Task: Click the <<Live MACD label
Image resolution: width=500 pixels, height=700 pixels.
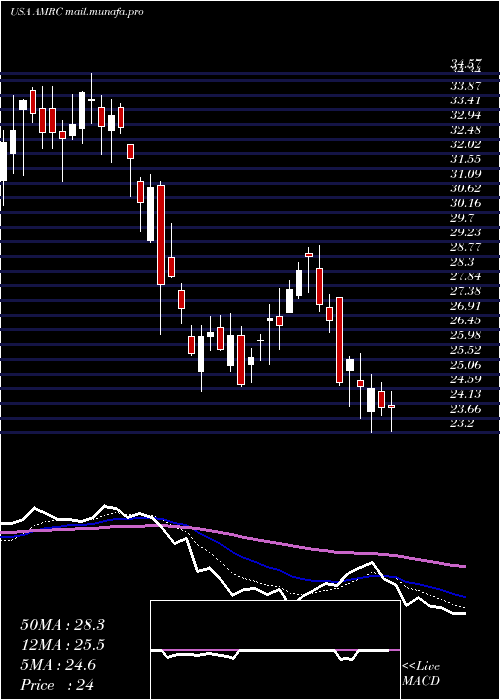Action: [421, 674]
